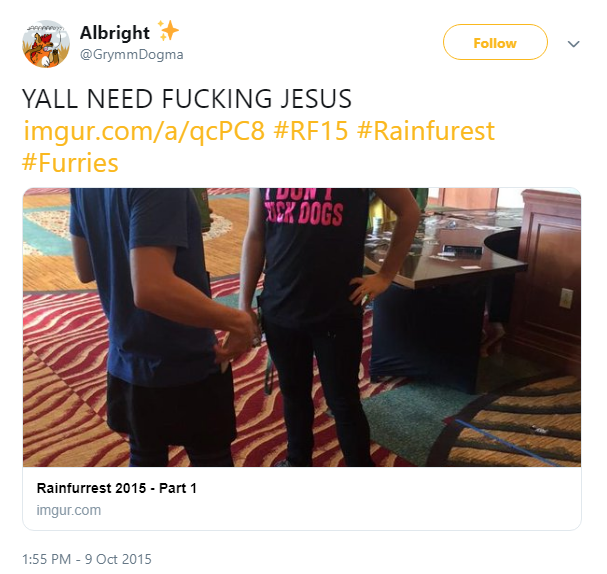This screenshot has width=607, height=574.
Task: Click the imgur.com domain under card title
Action: pos(69,510)
